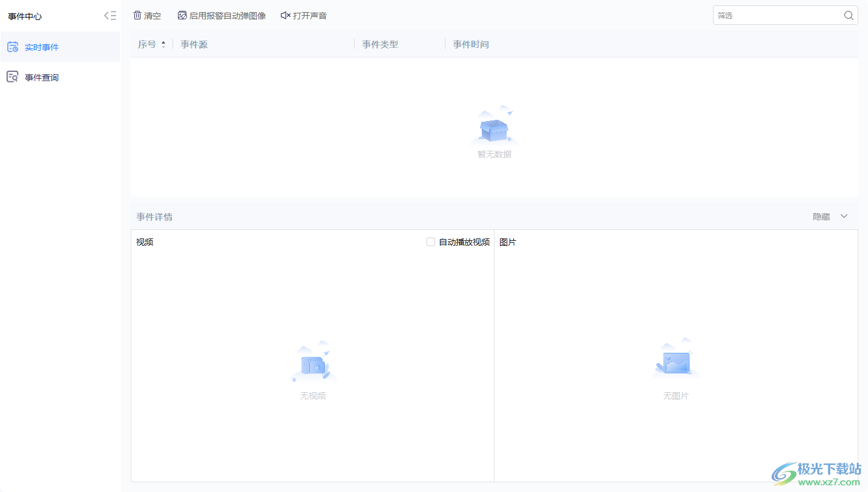Click the 事件时间 column header
868x492 pixels.
(470, 44)
